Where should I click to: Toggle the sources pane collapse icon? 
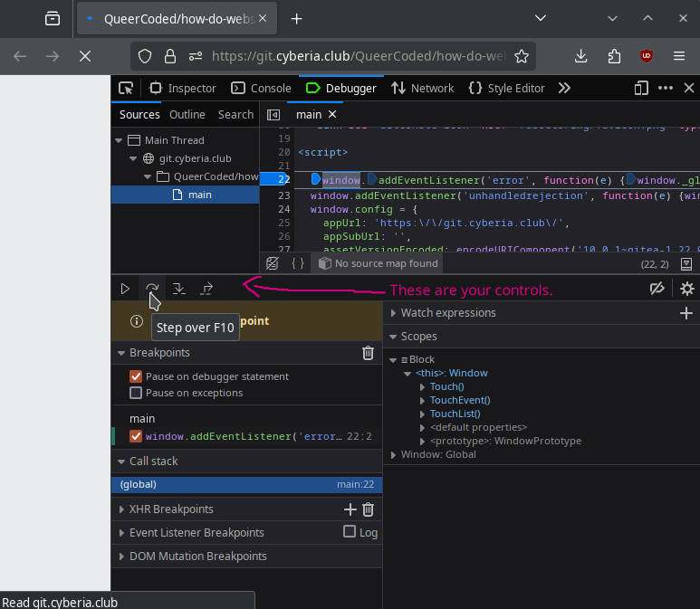tap(273, 115)
